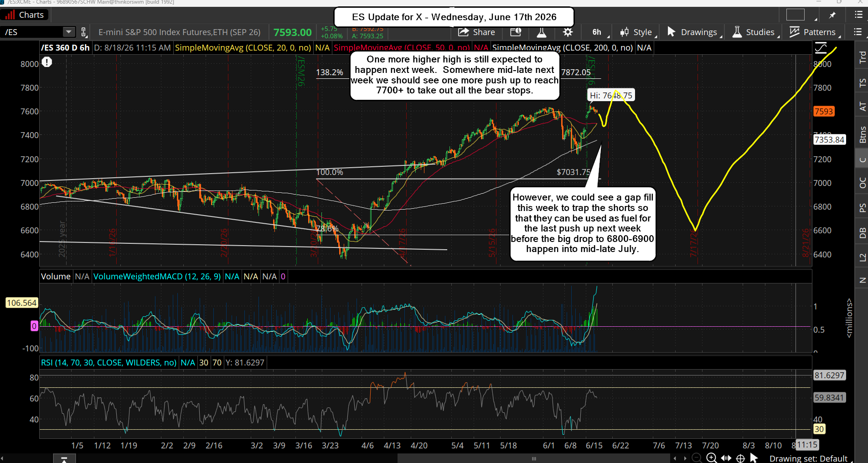The image size is (868, 463).
Task: Select the pointer arrow tool
Action: coord(754,458)
